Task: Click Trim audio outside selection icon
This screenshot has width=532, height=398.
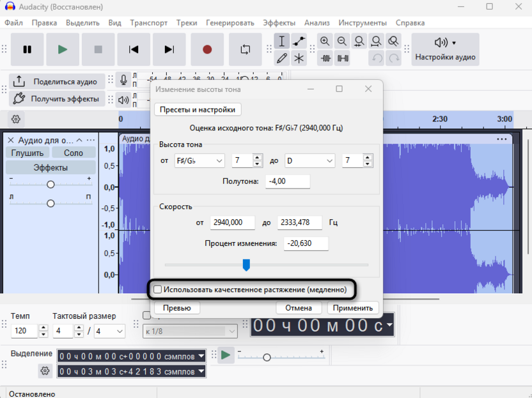Action: click(325, 58)
